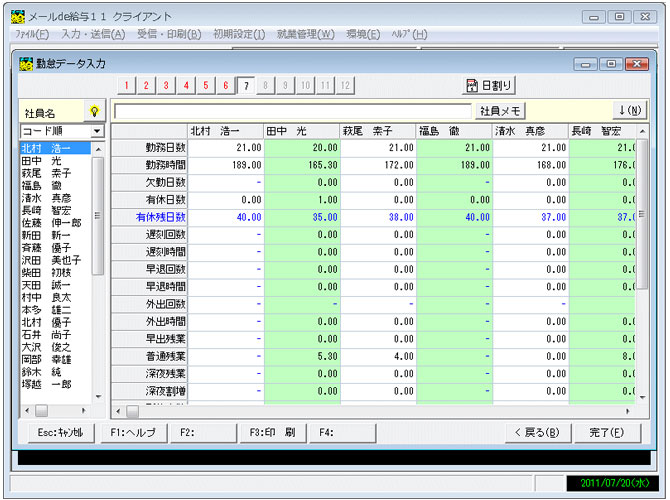This screenshot has width=670, height=500.
Task: Click the data grid scroll-down arrow
Action: 642,397
